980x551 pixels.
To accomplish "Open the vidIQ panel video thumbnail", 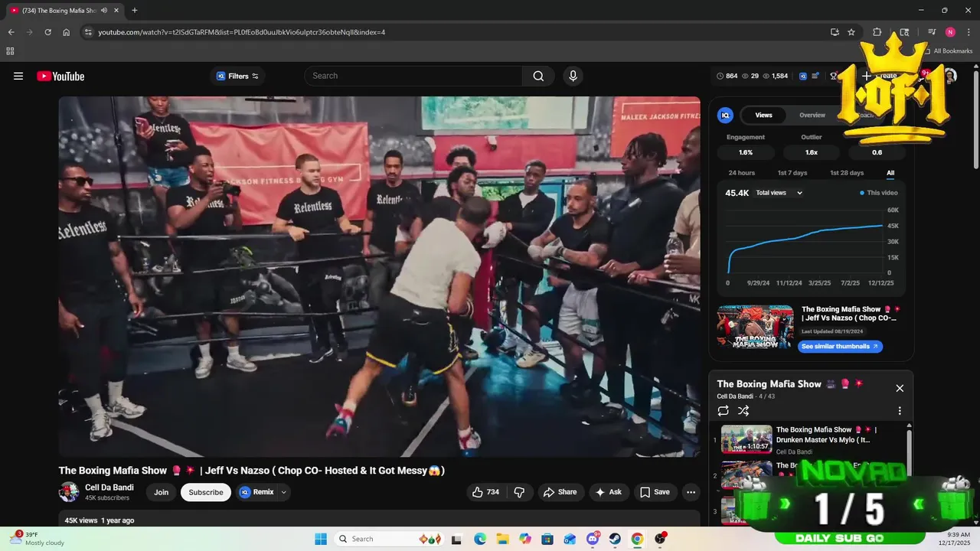I will pyautogui.click(x=755, y=327).
